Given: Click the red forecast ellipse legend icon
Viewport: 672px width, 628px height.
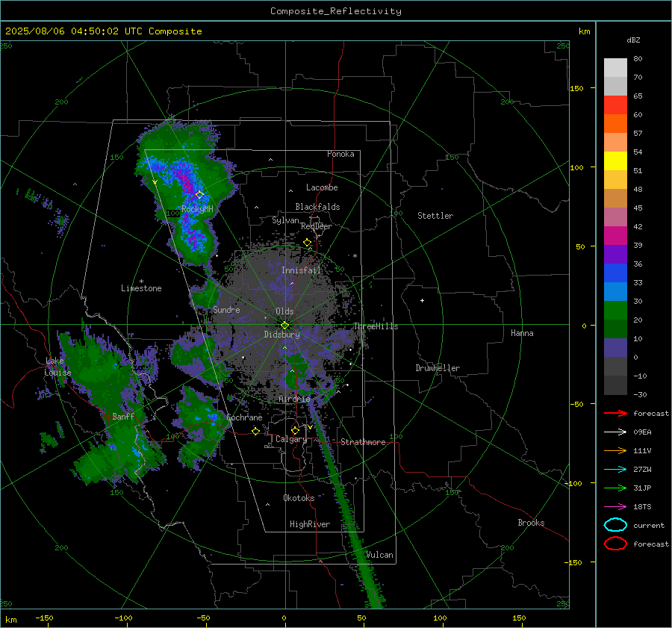Looking at the screenshot, I should (x=615, y=544).
